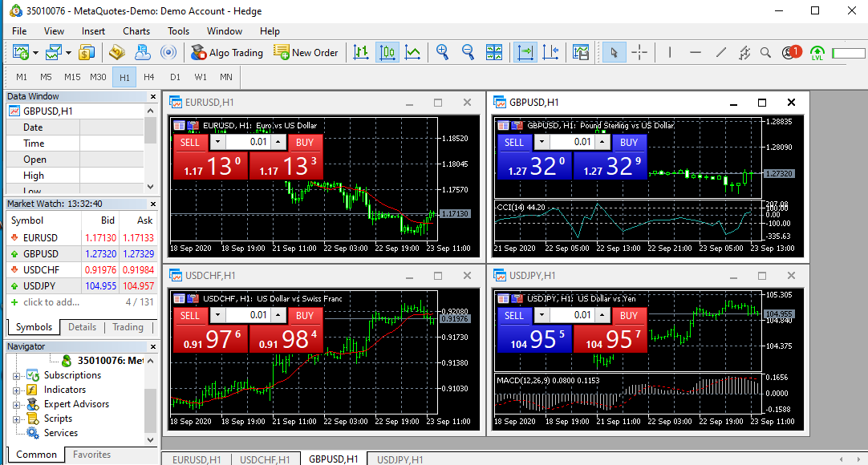
Task: Zoom in on the chart
Action: pyautogui.click(x=442, y=53)
